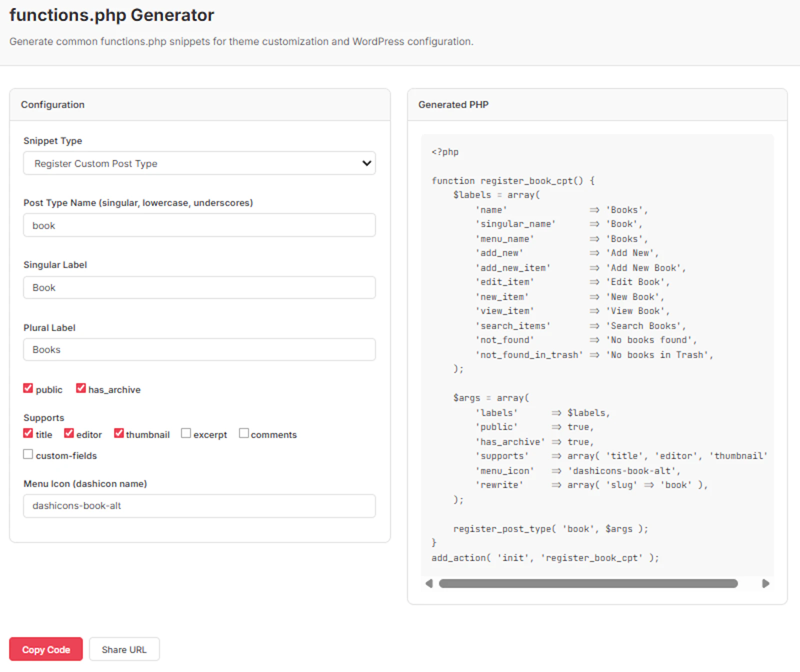The height and width of the screenshot is (672, 800).
Task: Click the horizontal scrollbar thumb in code panel
Action: click(x=588, y=583)
